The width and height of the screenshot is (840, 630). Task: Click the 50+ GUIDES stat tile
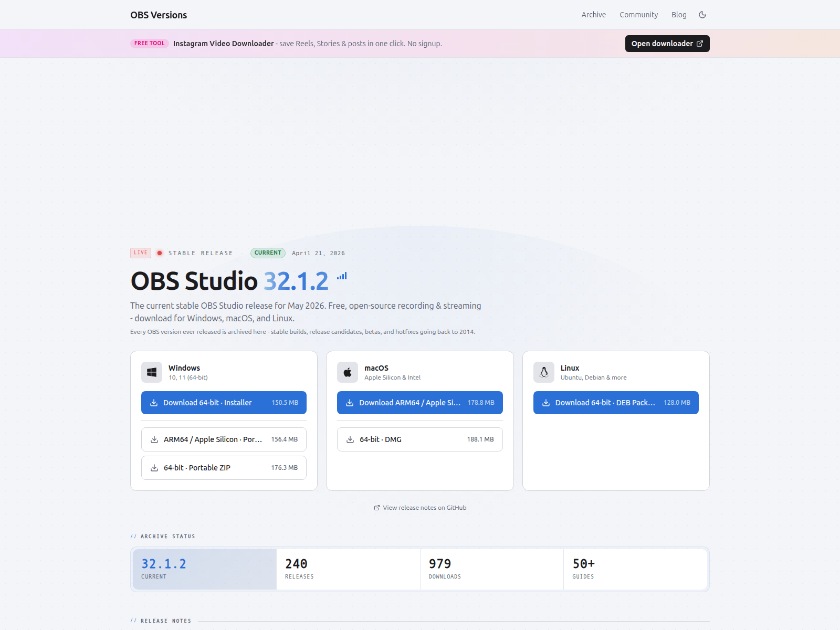click(x=635, y=569)
